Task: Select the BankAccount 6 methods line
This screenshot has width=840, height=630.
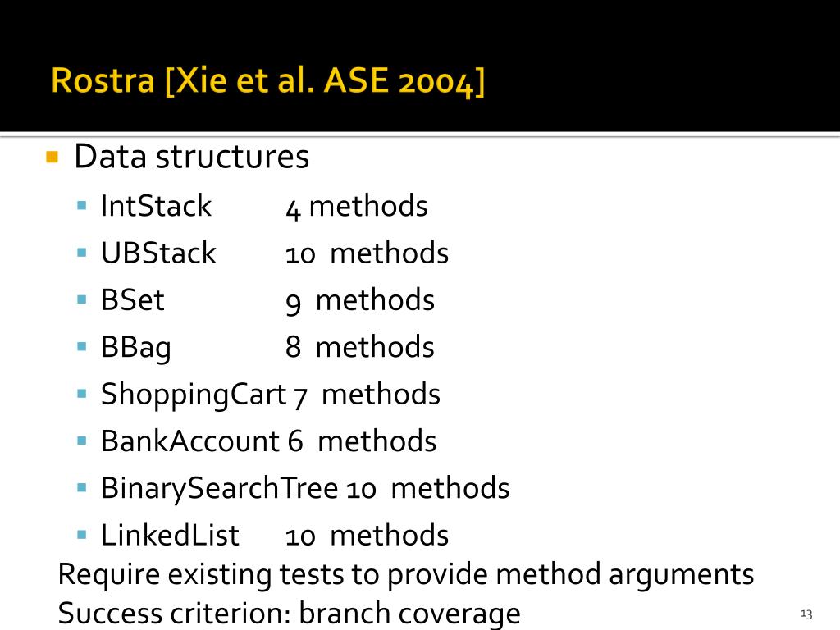Action: point(268,441)
